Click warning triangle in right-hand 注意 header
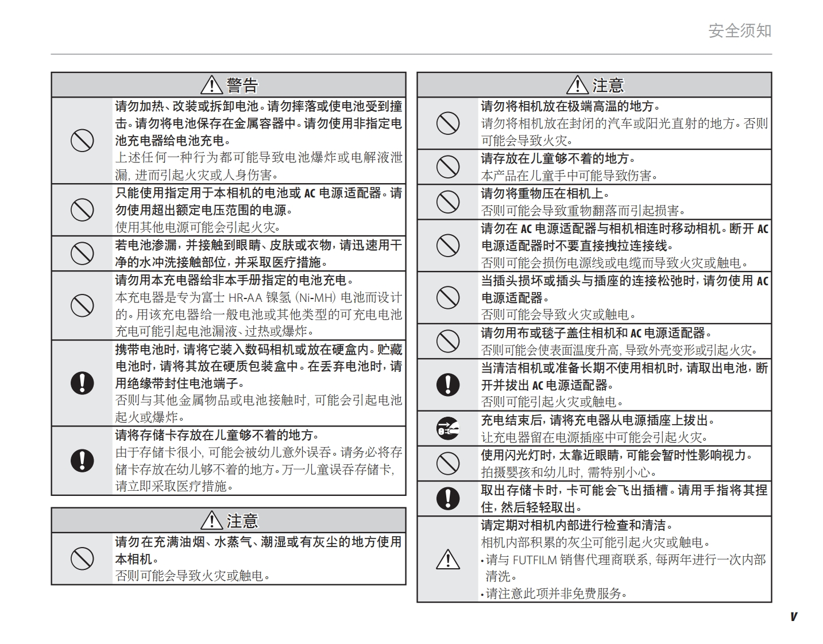This screenshot has width=823, height=644. tap(577, 85)
